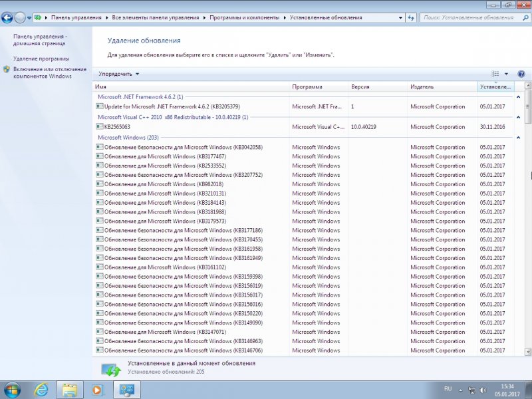Sort by Имя column header
The width and height of the screenshot is (532, 399).
click(x=192, y=87)
